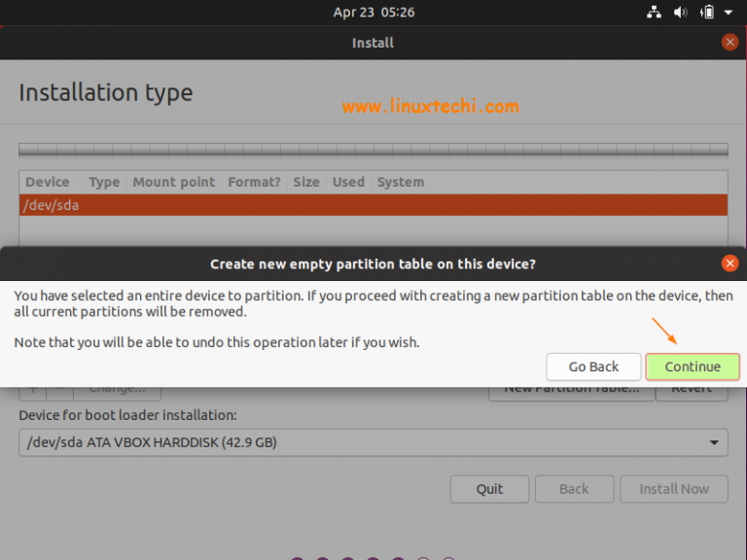
Task: Click the 'Note that you will be able to undo' text
Action: coord(217,342)
